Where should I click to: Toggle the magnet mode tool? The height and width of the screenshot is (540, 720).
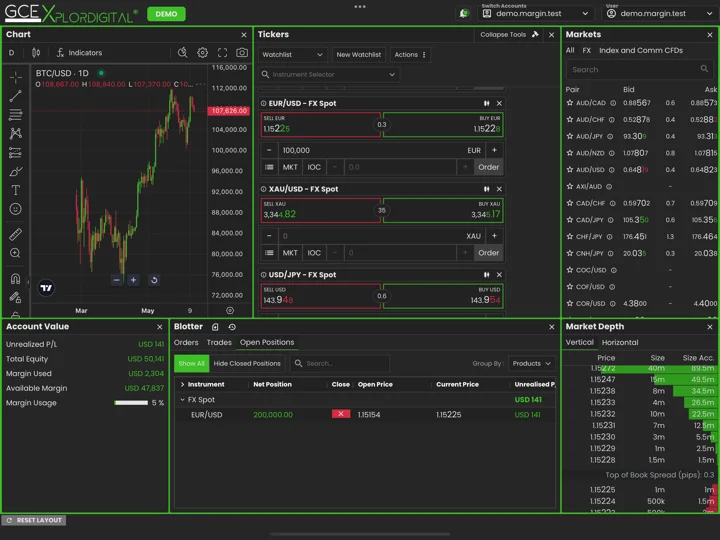[16, 279]
